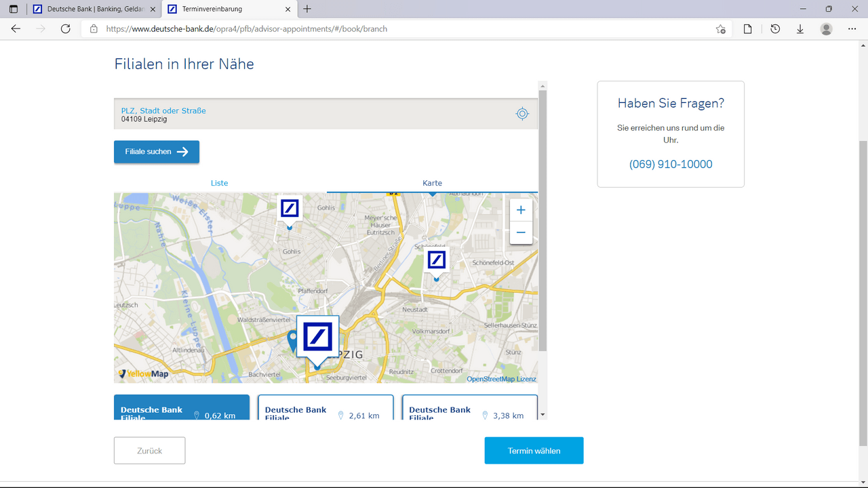Open the OpenStreetMap Lizenz link
Image resolution: width=868 pixels, height=488 pixels.
501,379
